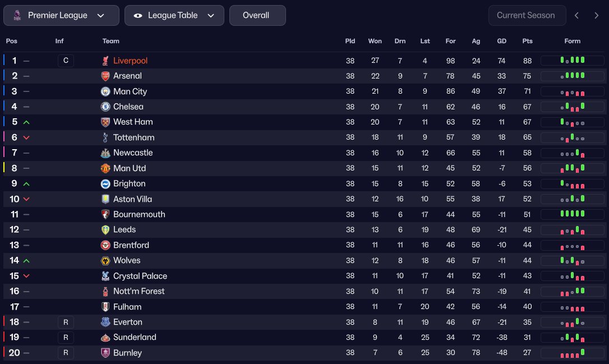Open the Premier League competition dropdown

click(61, 16)
